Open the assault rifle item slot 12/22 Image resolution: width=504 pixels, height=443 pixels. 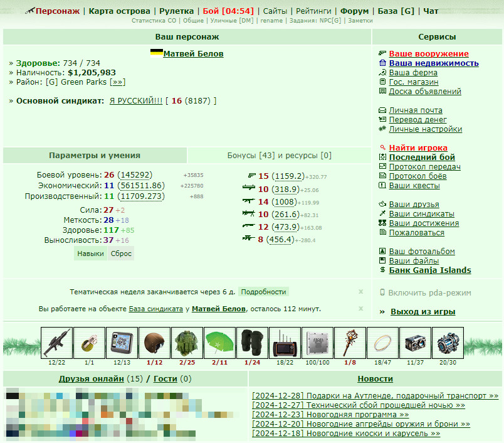click(x=56, y=343)
